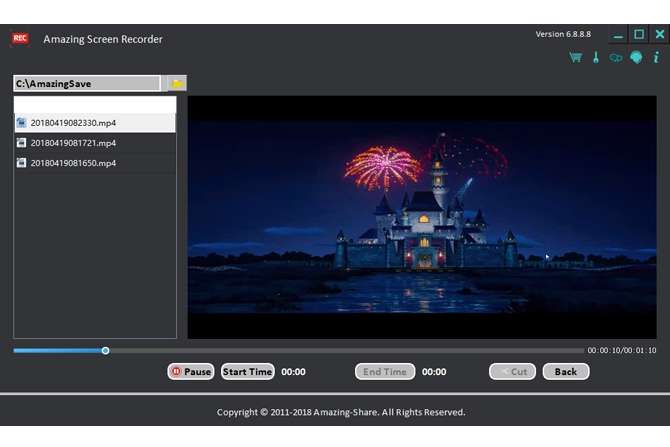The width and height of the screenshot is (670, 447).
Task: Click file icon beside 20180419081650.mp4
Action: [x=21, y=163]
